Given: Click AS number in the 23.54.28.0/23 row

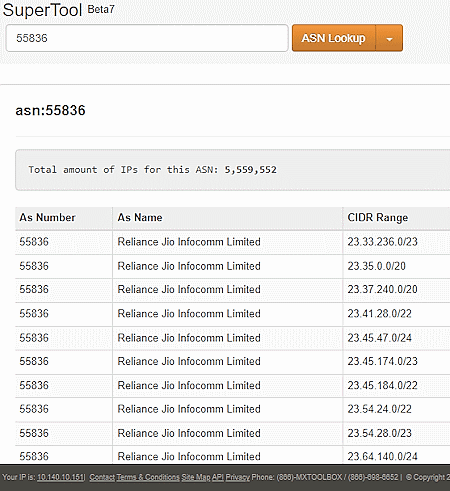Looking at the screenshot, I should (x=34, y=433).
